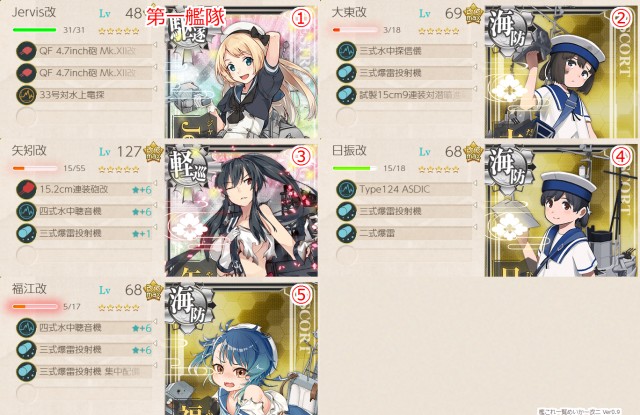The height and width of the screenshot is (415, 640).
Task: Select the depth charge icon next to 二式爆雷
Action: (347, 233)
